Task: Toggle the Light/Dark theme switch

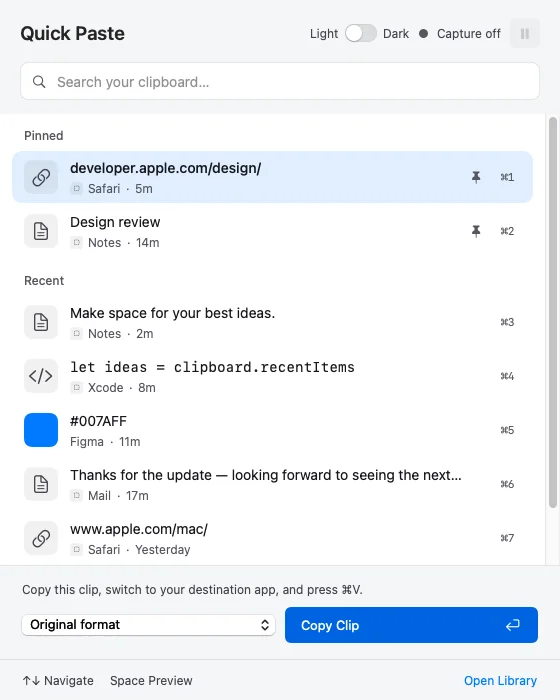Action: point(360,33)
